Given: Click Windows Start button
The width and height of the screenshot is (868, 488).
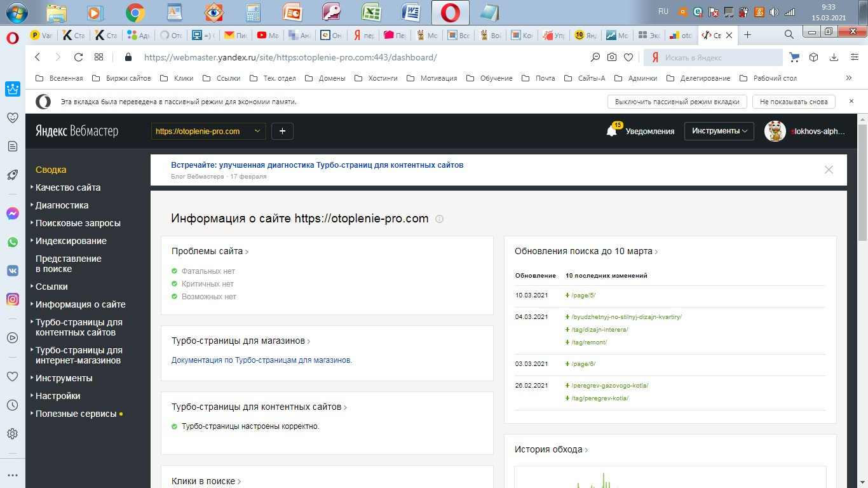Looking at the screenshot, I should point(15,12).
